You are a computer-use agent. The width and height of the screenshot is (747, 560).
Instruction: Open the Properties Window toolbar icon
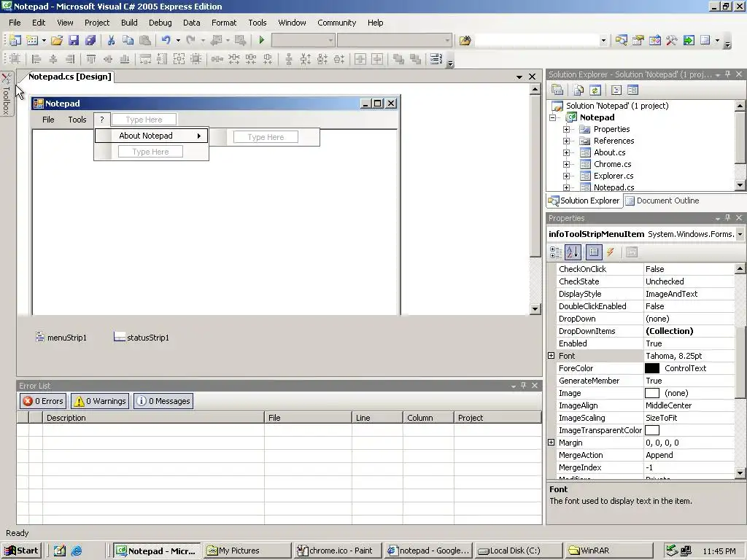tap(638, 41)
